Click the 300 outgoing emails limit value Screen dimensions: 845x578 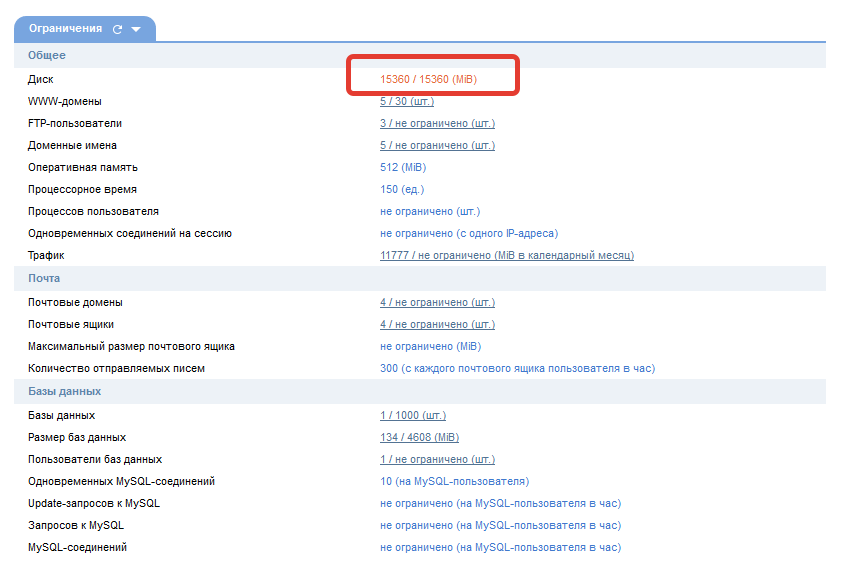pos(517,369)
